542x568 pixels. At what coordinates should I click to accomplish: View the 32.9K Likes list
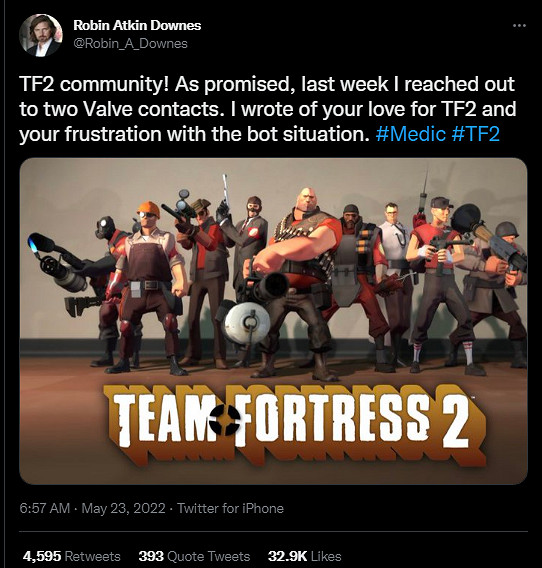coord(305,556)
